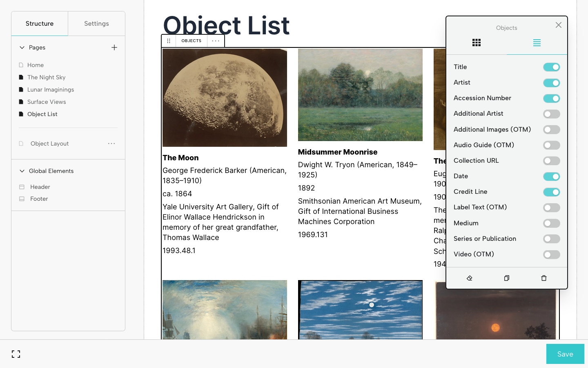Click The Moon artwork thumbnail

click(x=225, y=97)
